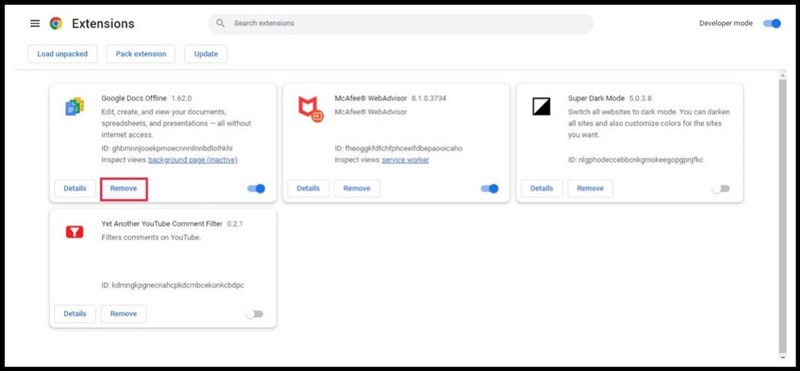Screen dimensions: 800x371
Task: Click the Super Dark Mode icon
Action: coord(541,106)
